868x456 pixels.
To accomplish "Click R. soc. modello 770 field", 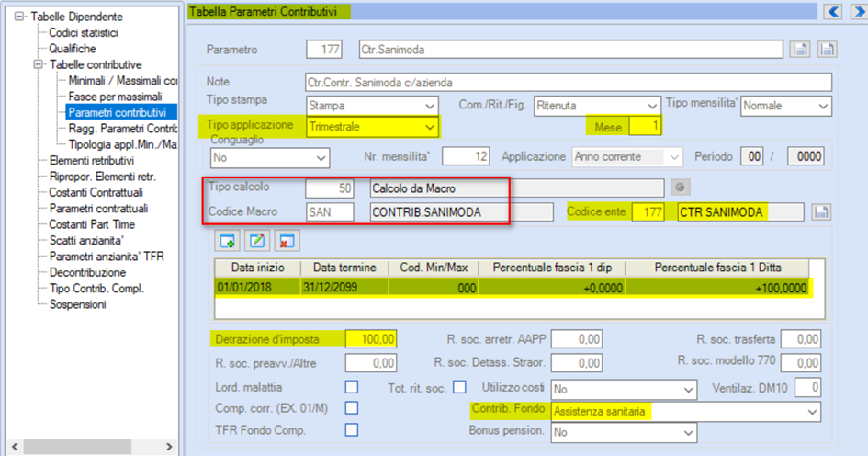I will (801, 363).
